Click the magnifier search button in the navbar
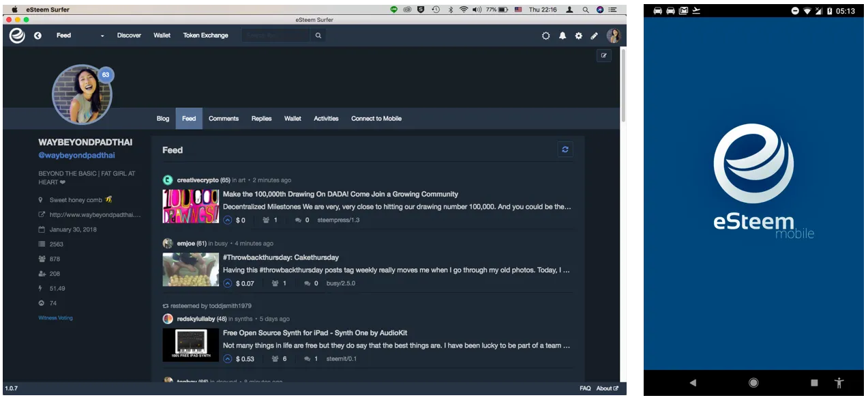This screenshot has width=868, height=400. (x=318, y=35)
